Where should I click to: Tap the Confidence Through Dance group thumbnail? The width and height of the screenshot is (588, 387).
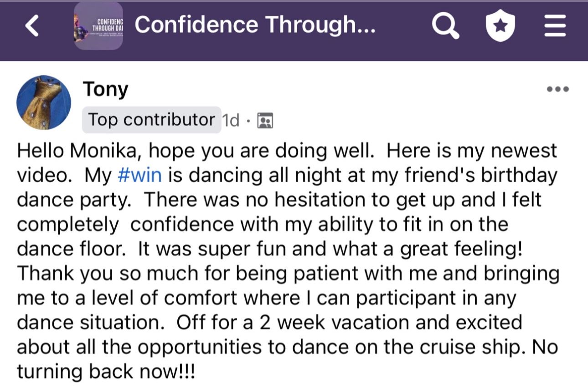(98, 26)
